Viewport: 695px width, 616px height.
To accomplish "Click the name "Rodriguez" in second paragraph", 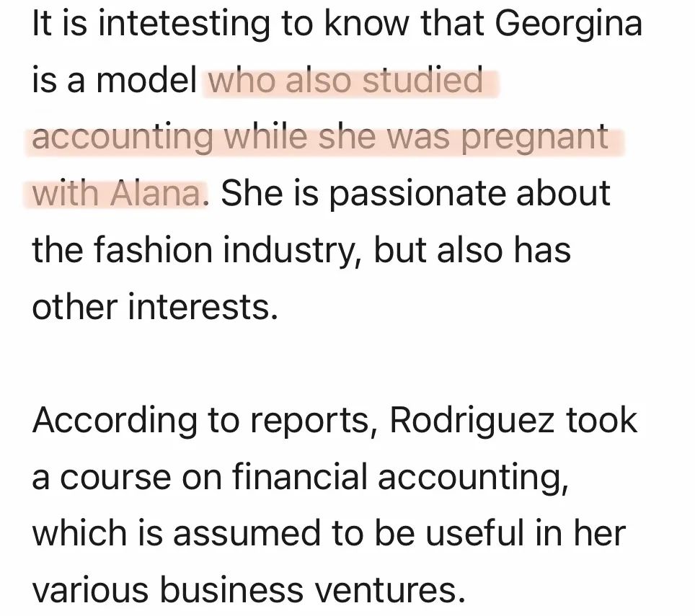I will click(x=472, y=420).
